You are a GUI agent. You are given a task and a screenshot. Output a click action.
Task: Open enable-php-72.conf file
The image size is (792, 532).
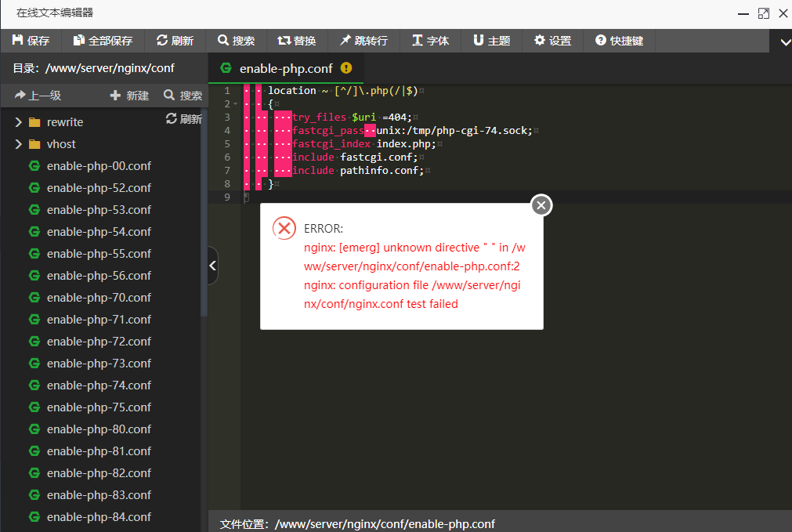click(x=99, y=342)
